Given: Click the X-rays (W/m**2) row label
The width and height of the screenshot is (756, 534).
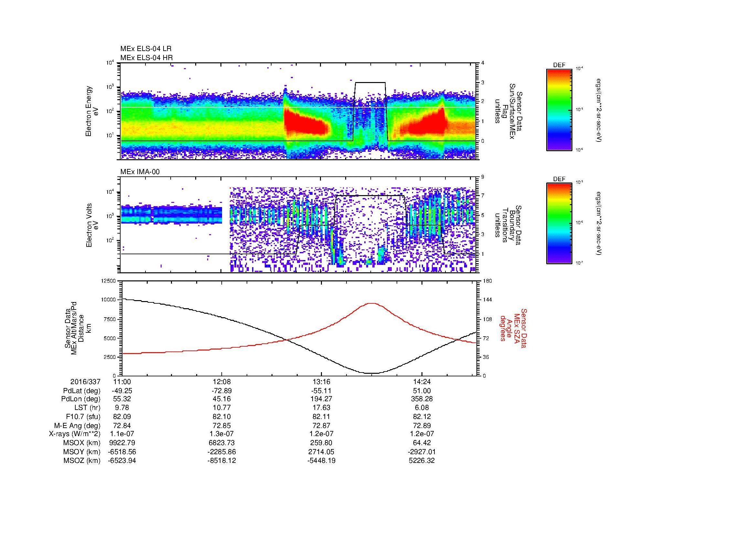Looking at the screenshot, I should pyautogui.click(x=75, y=434).
